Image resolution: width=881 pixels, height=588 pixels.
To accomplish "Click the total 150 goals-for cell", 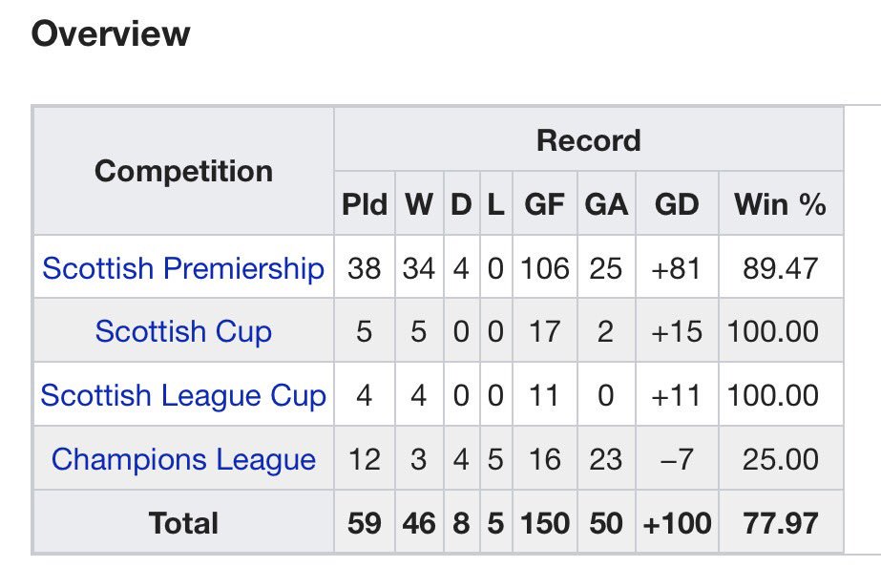I will click(x=544, y=523).
